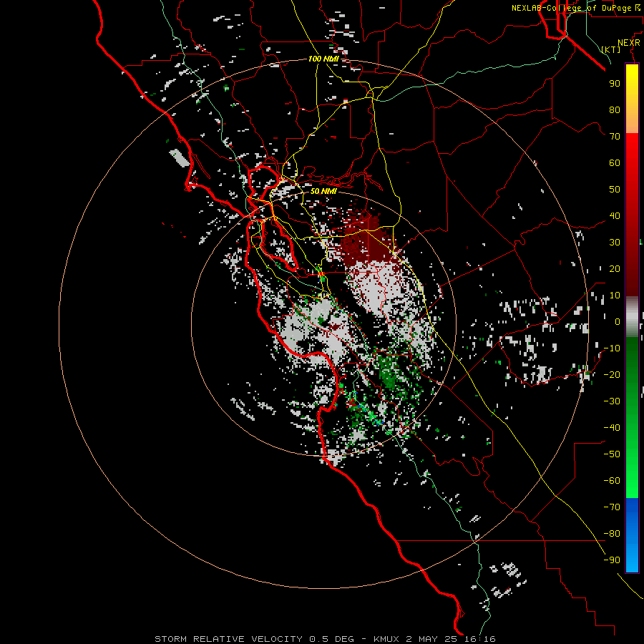This screenshot has height=644, width=644.
Task: Click the 0 value on velocity scale
Action: [618, 322]
